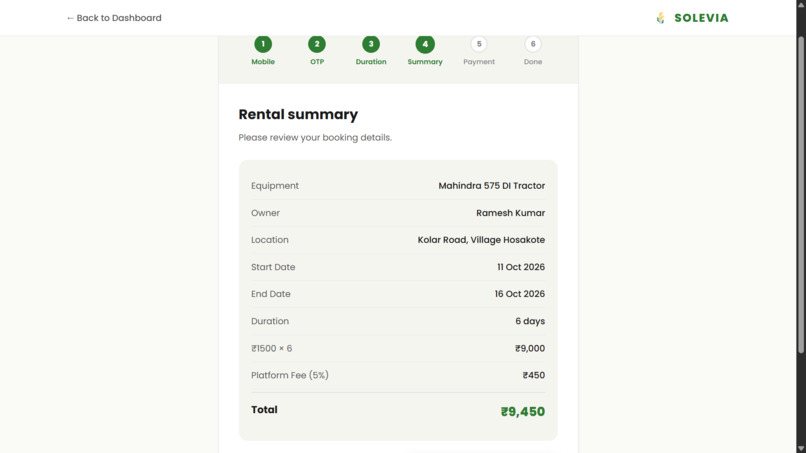Select step 2 OTP circle
Viewport: 806px width, 453px height.
click(x=317, y=44)
